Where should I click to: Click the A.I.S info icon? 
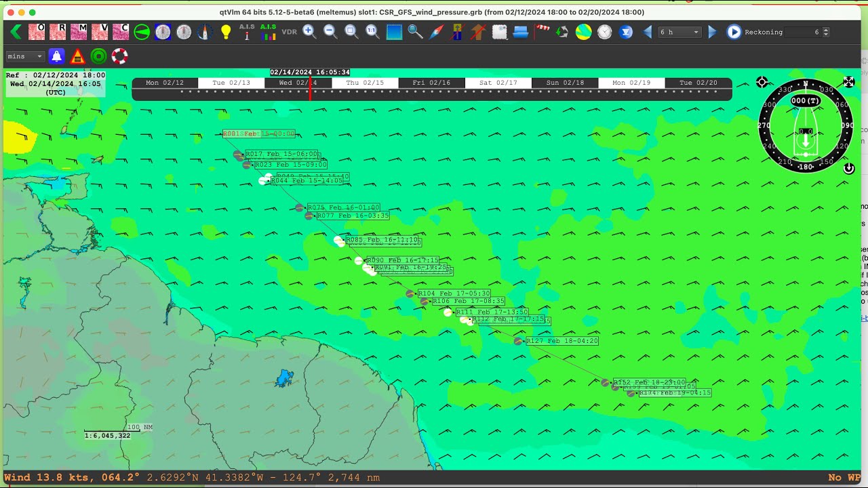click(247, 32)
